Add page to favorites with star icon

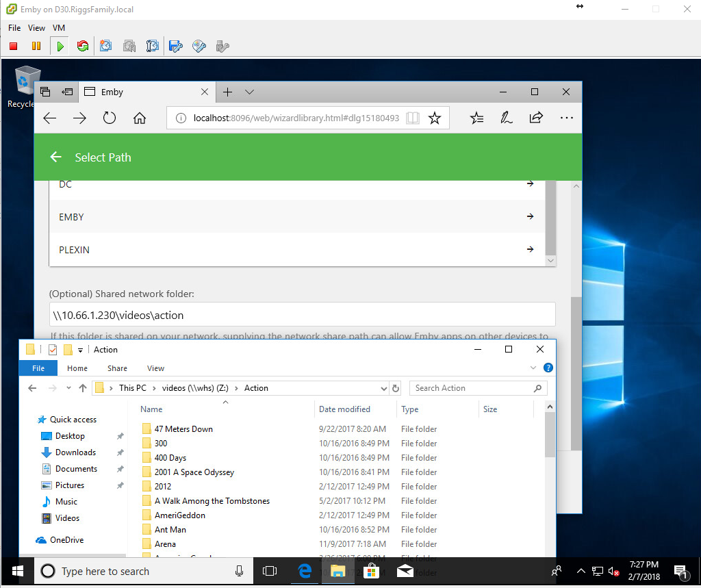pos(434,118)
